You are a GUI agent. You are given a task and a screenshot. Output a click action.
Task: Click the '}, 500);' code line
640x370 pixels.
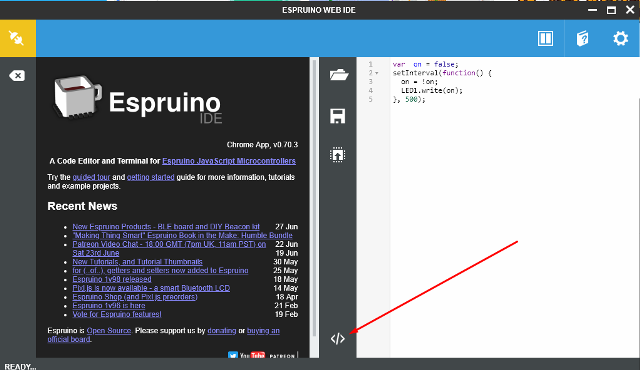click(x=409, y=100)
